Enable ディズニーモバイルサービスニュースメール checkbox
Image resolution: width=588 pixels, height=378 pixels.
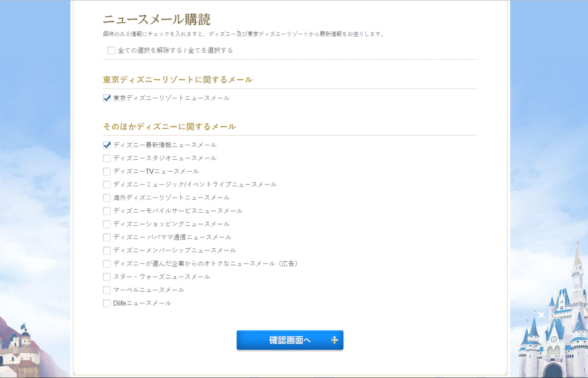coord(107,211)
